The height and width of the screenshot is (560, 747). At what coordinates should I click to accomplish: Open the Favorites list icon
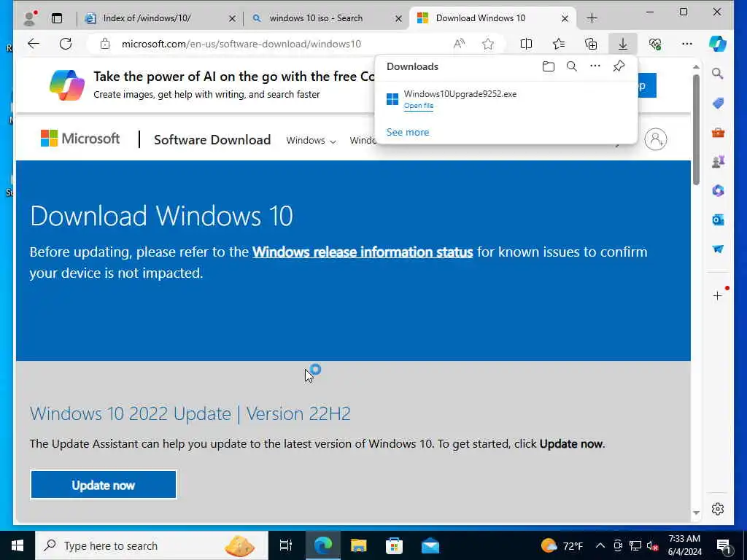coord(559,44)
